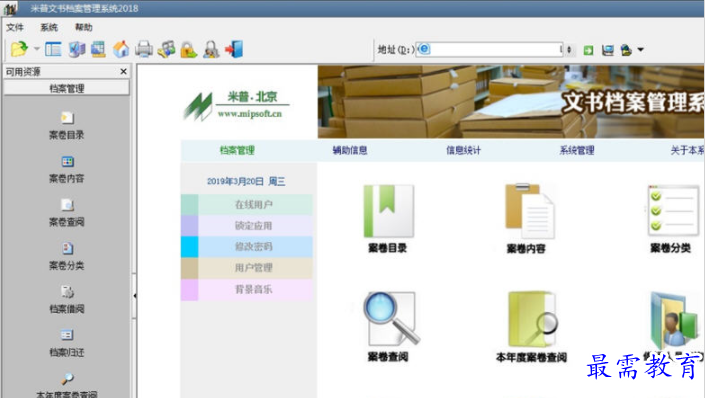Viewport: 708px width, 398px height.
Task: Switch to the 辅助信息 tab
Action: (x=350, y=150)
